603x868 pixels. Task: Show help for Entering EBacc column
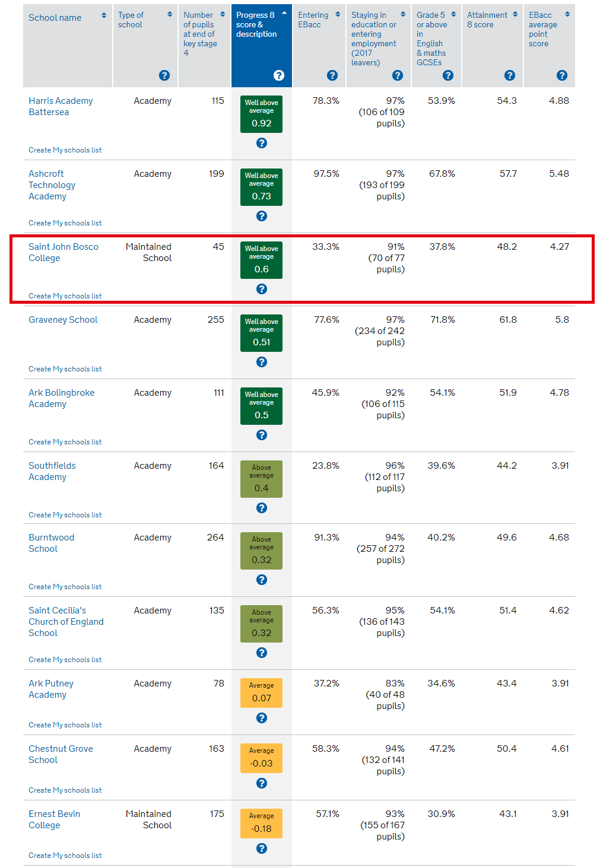coord(332,75)
